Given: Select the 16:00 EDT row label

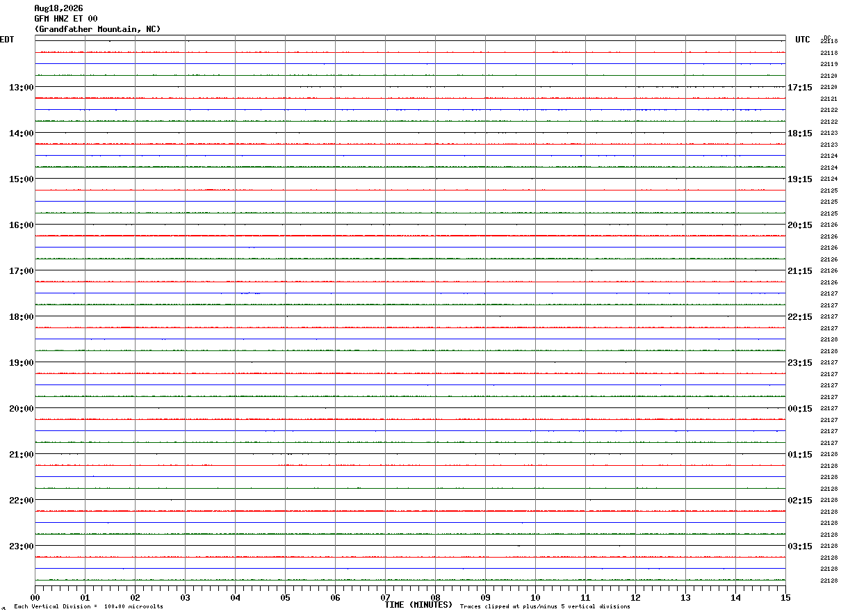Looking at the screenshot, I should (21, 225).
